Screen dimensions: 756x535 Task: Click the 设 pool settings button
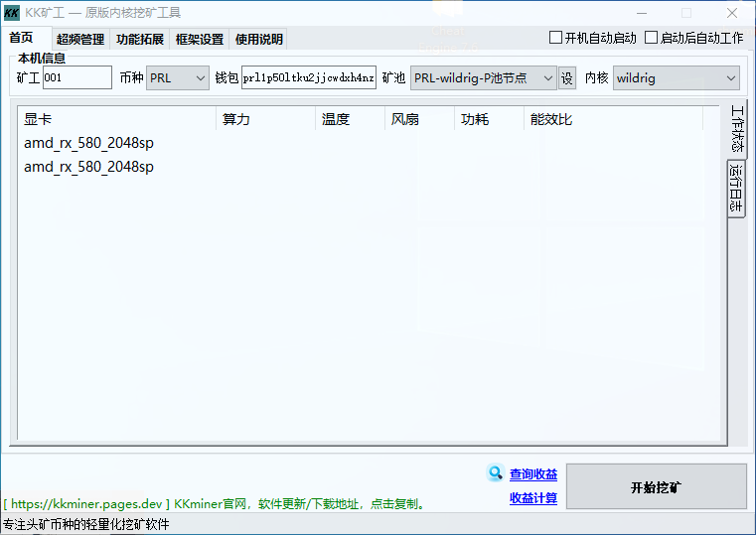click(x=567, y=78)
